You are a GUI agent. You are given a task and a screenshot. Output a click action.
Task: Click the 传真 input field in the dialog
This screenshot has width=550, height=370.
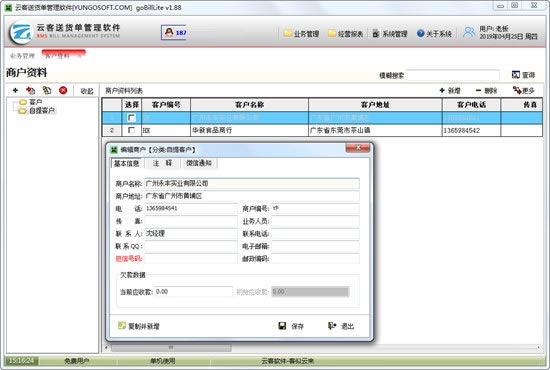click(x=191, y=221)
